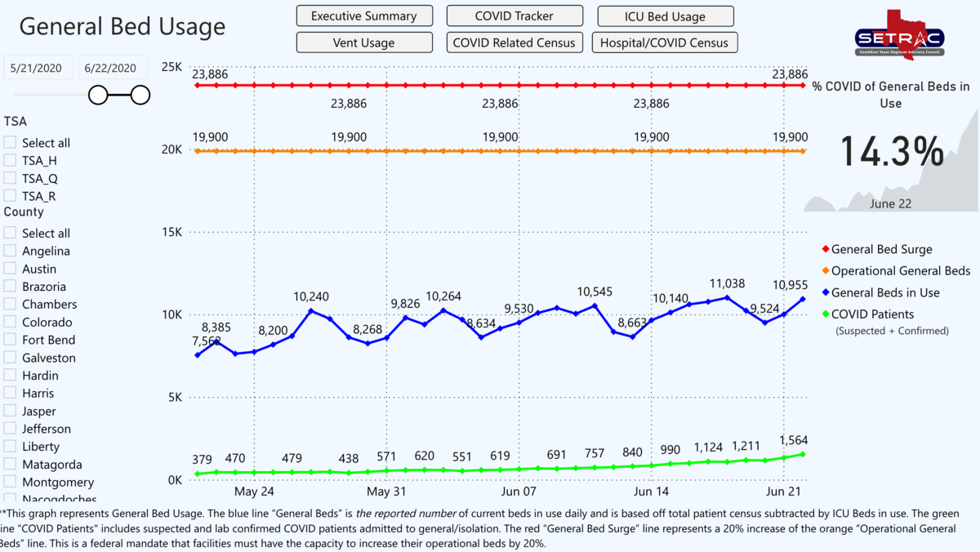Click the left date range slider handle

99,96
